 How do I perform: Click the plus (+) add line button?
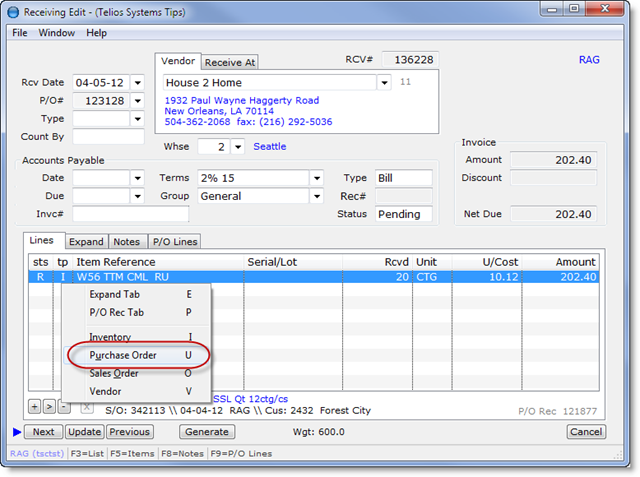(35, 407)
